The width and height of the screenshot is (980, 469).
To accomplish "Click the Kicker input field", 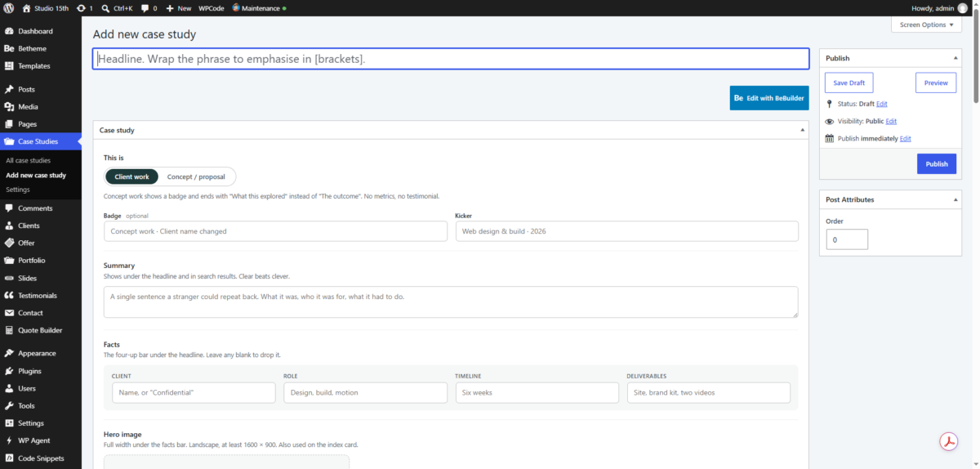I will point(626,231).
